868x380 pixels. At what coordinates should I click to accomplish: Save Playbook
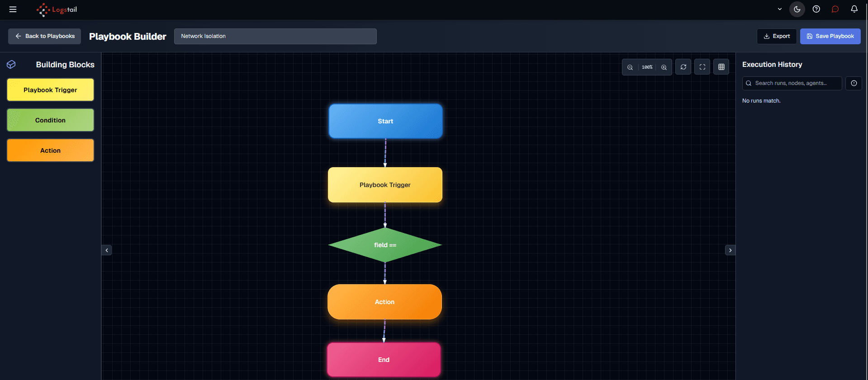(x=830, y=36)
